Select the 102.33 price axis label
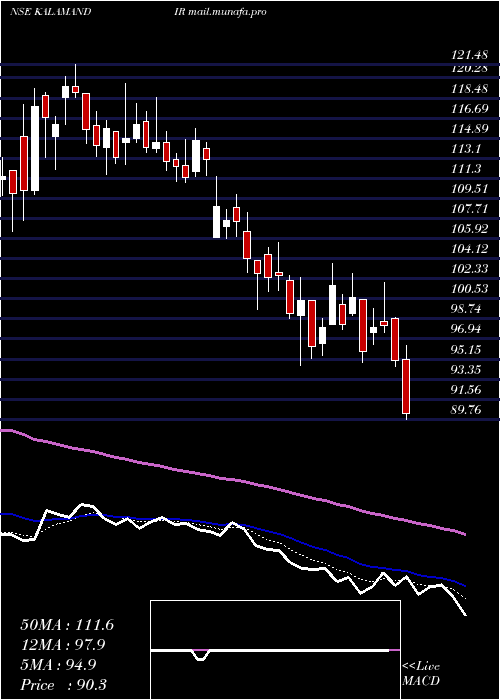This screenshot has width=500, height=700. 469,269
